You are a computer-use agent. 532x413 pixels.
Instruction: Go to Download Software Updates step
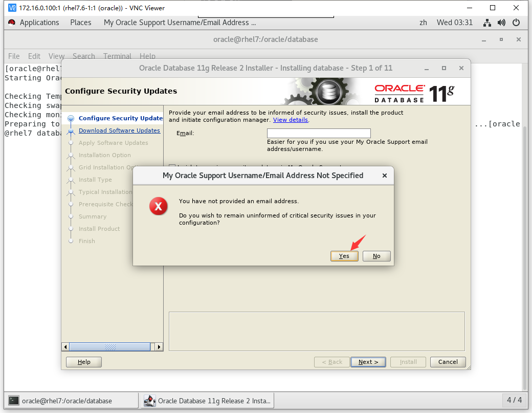click(119, 131)
